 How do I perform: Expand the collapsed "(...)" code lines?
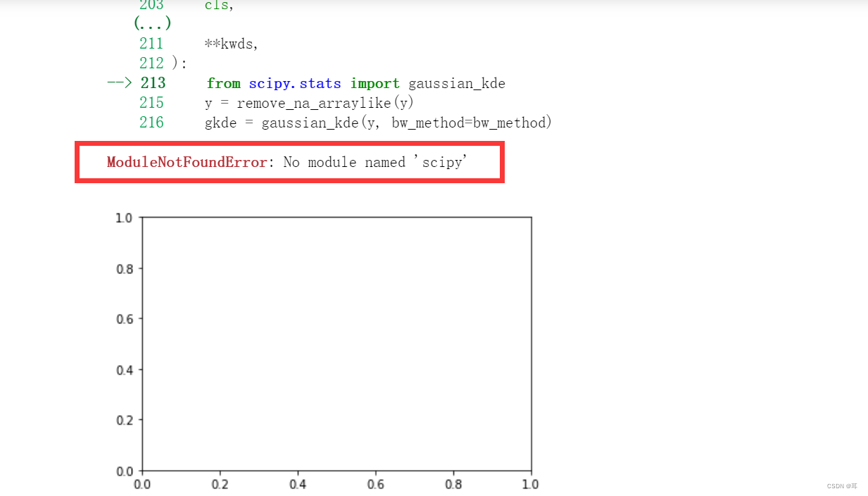151,23
